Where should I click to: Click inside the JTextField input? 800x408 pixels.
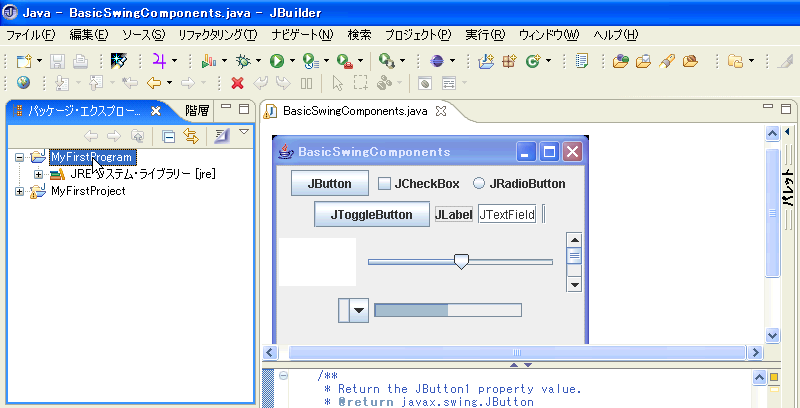[508, 214]
